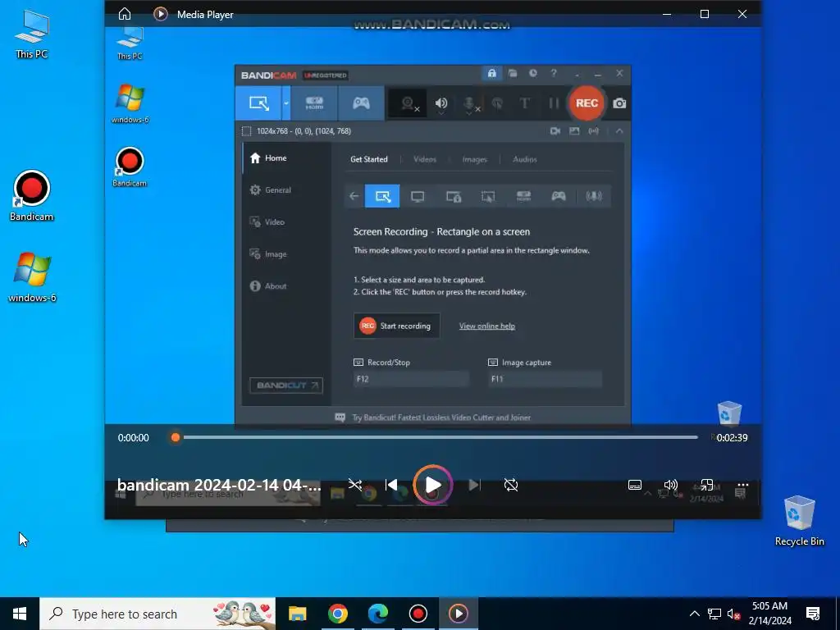
Task: Select rectangle screen recording mode in Bandicam toolbar
Action: (258, 103)
